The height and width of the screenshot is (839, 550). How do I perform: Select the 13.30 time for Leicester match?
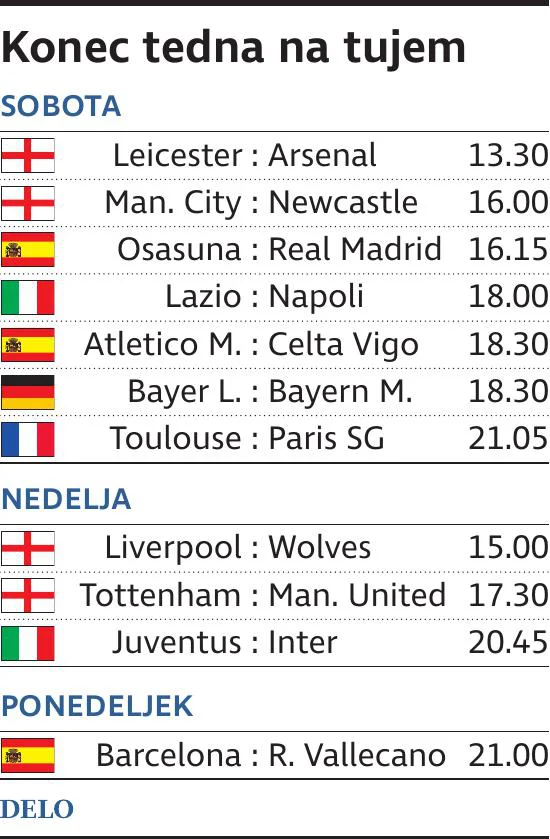coord(508,155)
